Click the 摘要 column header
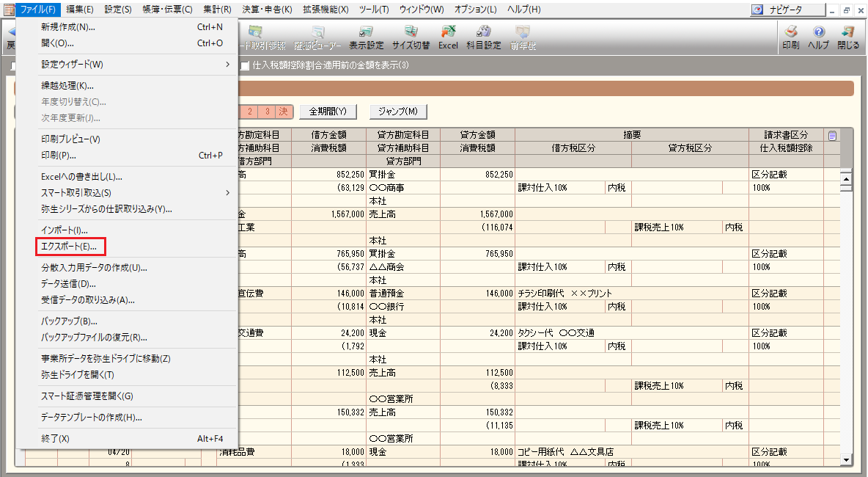This screenshot has height=477, width=868. click(632, 135)
